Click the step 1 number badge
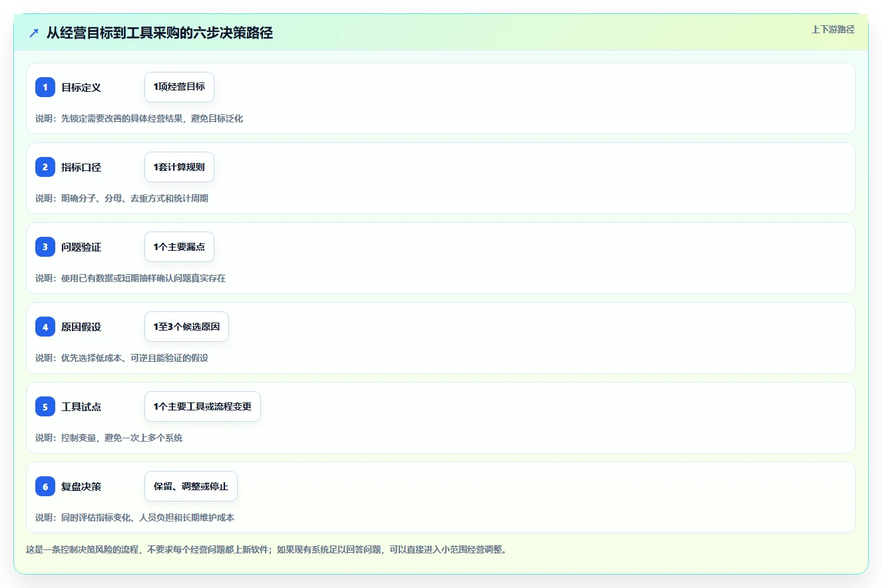The height and width of the screenshot is (588, 882). [45, 87]
